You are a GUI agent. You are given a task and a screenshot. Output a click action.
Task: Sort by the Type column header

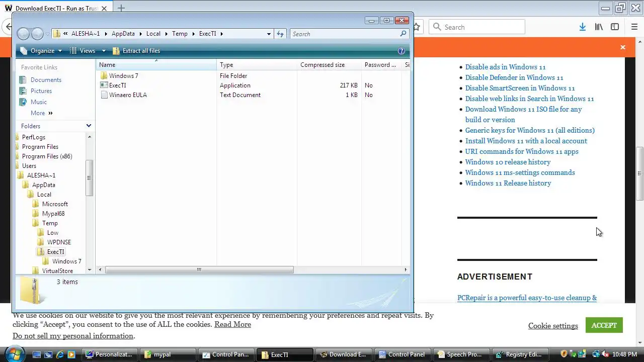(x=257, y=65)
